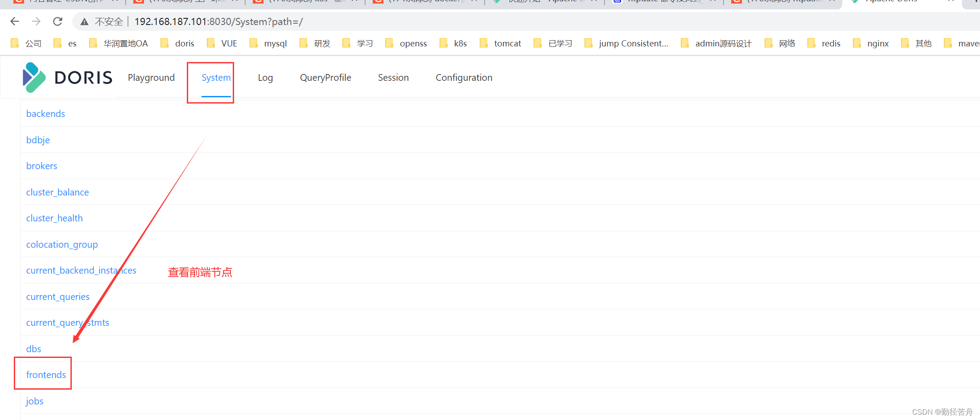Open the k8s bookmark folder

[453, 43]
